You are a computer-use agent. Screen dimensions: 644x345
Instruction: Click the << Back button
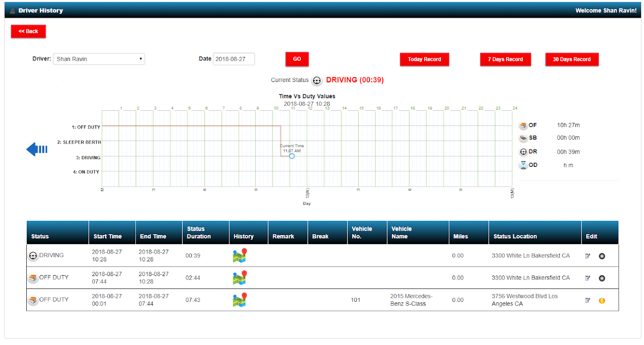[28, 31]
